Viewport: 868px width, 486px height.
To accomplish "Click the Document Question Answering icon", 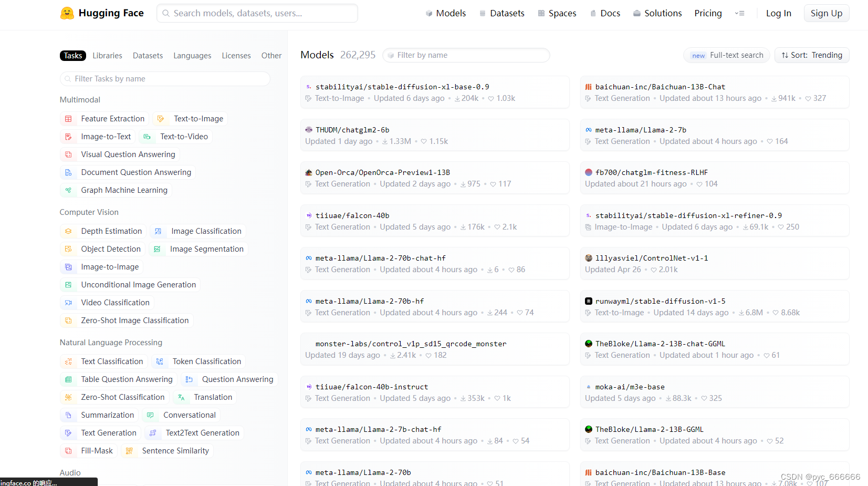I will point(68,172).
